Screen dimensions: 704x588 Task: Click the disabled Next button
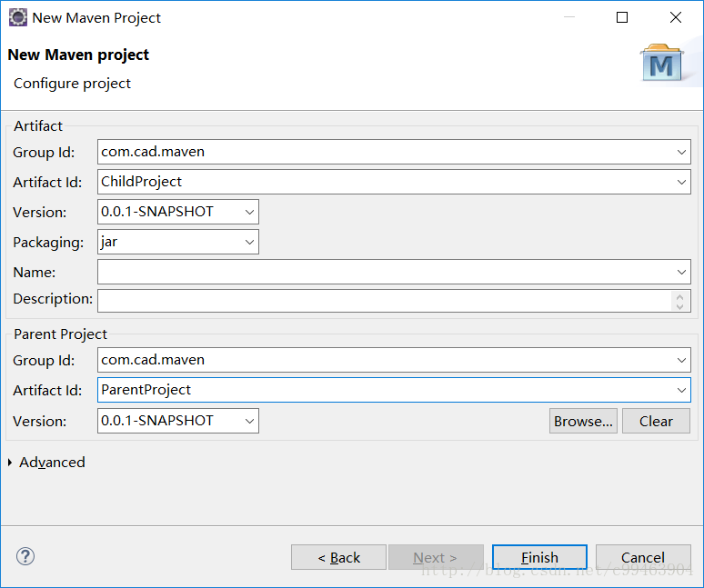coord(436,557)
